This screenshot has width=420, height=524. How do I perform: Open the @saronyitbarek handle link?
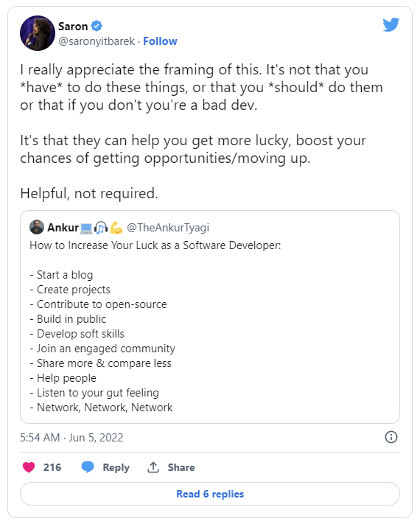pyautogui.click(x=97, y=41)
